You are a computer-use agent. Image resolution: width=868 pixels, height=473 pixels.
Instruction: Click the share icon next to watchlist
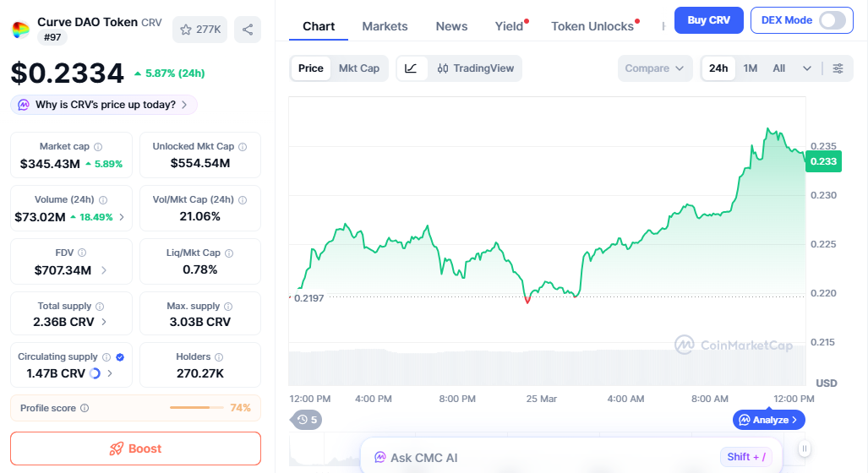tap(248, 30)
